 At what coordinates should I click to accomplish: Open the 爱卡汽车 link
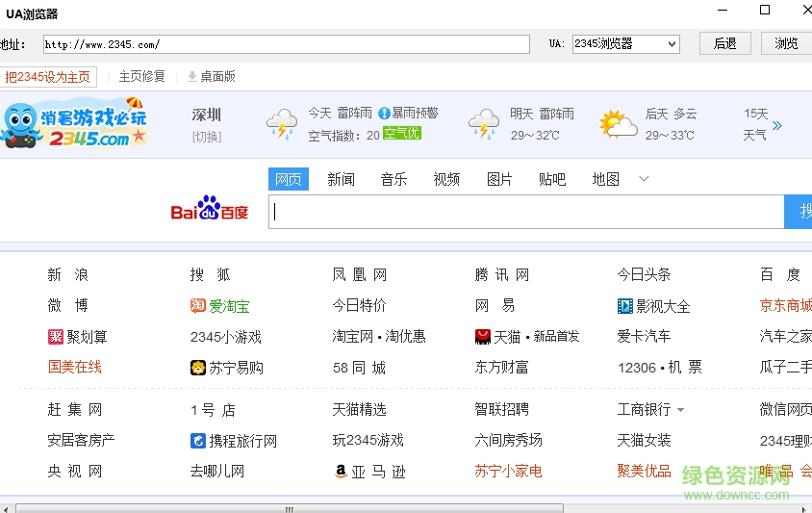[x=644, y=337]
